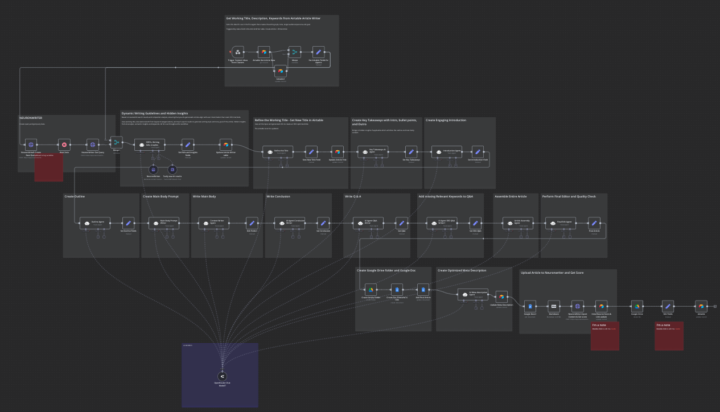Select the edit node in Write Conclusion group
Screen dimensions: 720x412
coord(323,223)
